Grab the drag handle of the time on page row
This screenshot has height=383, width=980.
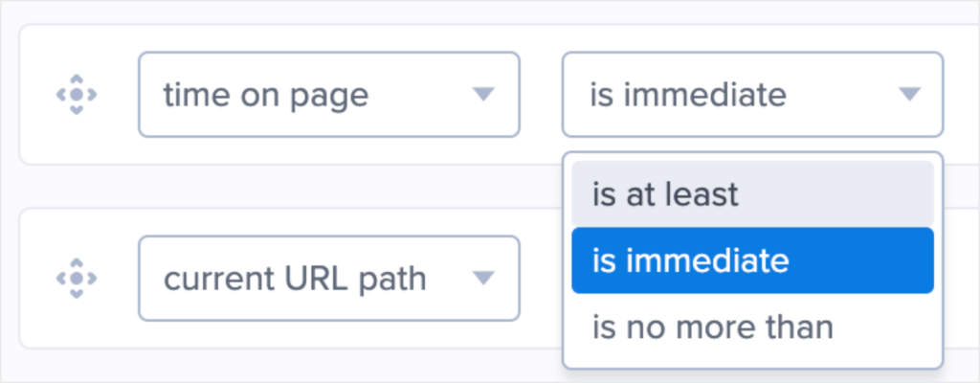pos(78,95)
